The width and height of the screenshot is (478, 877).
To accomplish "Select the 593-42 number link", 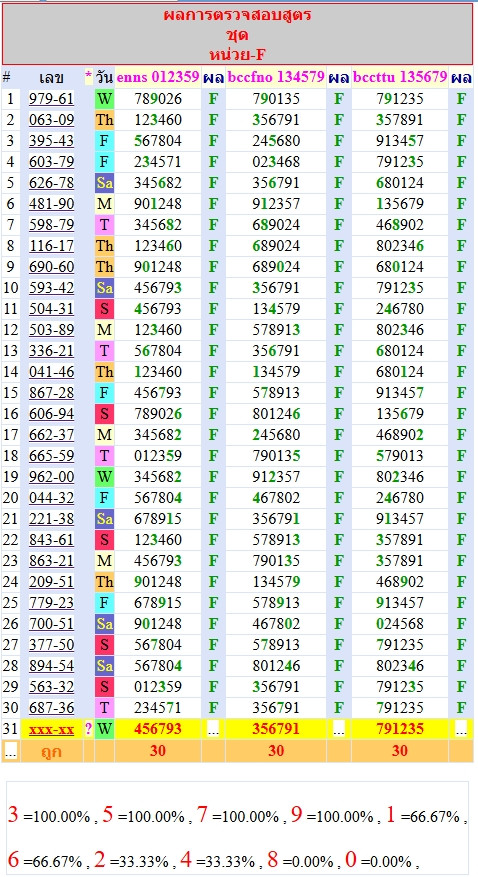I will point(51,287).
